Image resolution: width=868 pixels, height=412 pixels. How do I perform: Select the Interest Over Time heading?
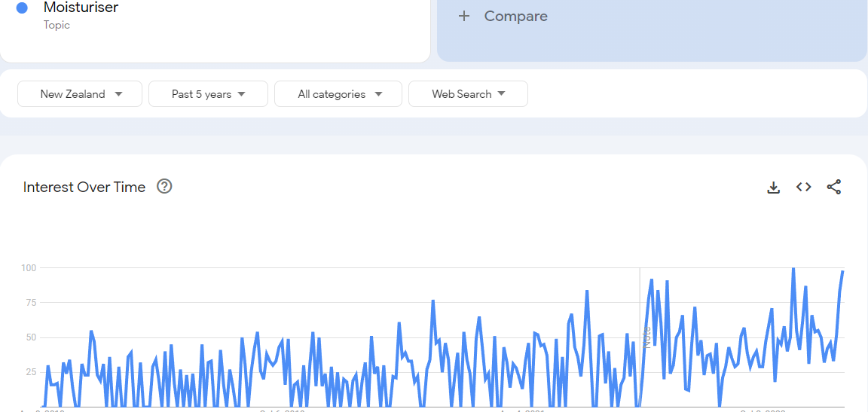[x=84, y=188]
